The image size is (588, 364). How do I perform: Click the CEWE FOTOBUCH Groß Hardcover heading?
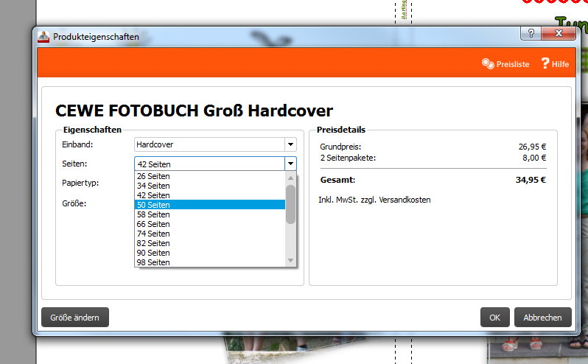click(x=194, y=111)
